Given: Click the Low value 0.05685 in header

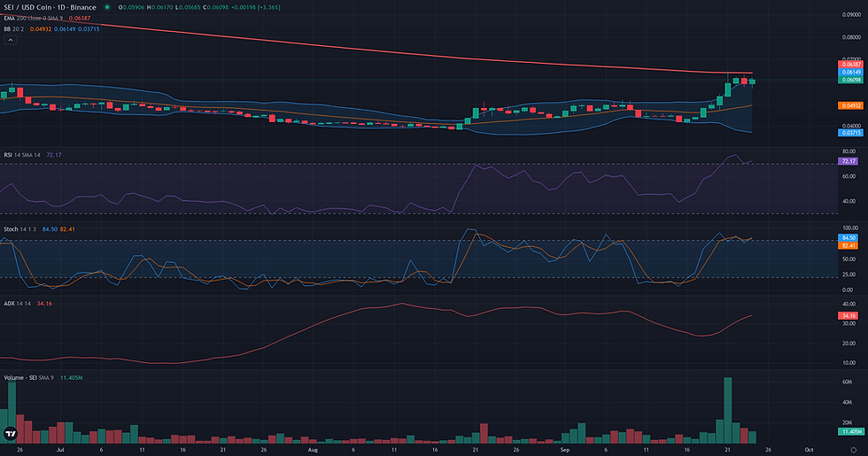Looking at the screenshot, I should pyautogui.click(x=190, y=7).
